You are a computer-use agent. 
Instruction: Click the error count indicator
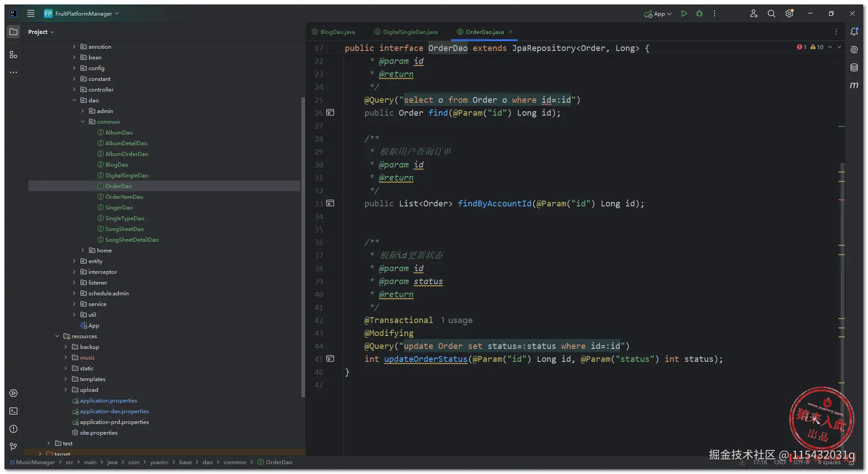tap(801, 47)
